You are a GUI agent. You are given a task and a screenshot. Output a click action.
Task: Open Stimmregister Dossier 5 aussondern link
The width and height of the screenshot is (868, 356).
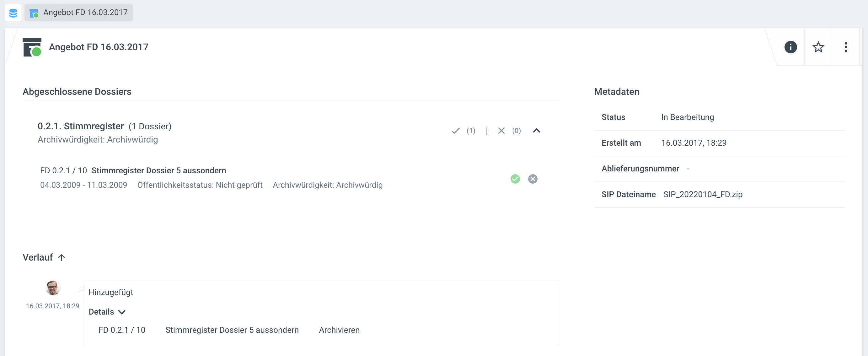point(159,170)
